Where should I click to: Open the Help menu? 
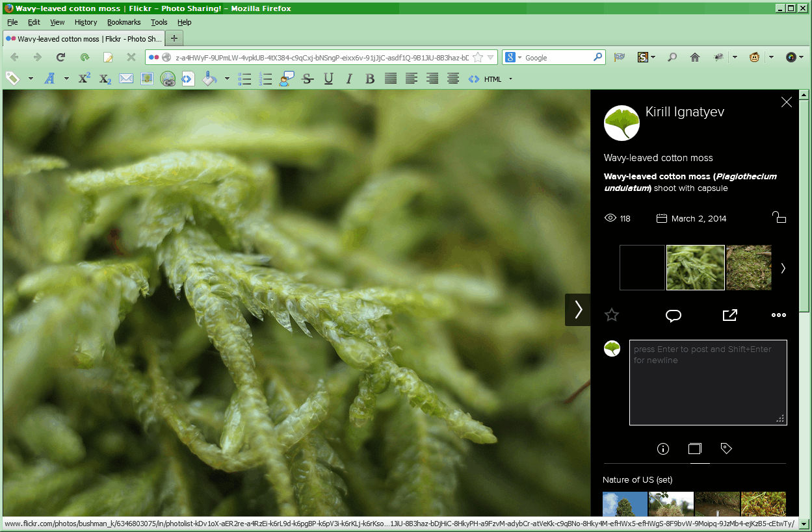click(185, 22)
